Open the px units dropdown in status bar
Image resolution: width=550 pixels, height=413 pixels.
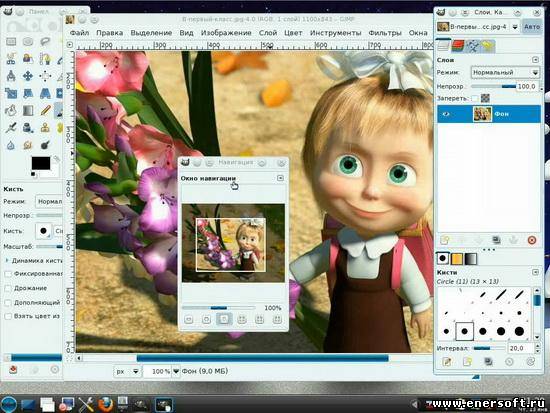tap(127, 371)
